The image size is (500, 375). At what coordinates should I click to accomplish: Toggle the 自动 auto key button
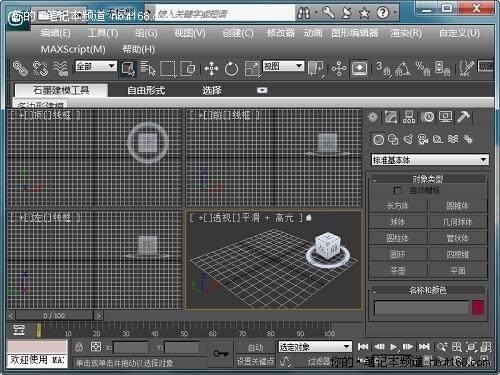255,347
